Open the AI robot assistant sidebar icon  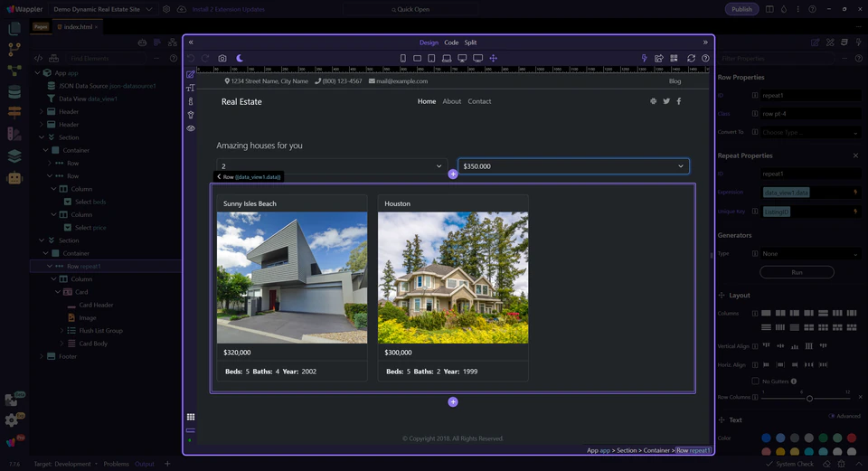point(14,178)
